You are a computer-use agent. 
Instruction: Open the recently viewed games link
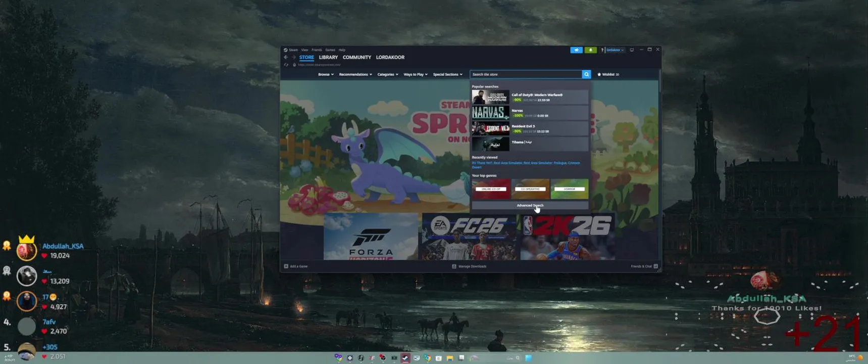(526, 165)
